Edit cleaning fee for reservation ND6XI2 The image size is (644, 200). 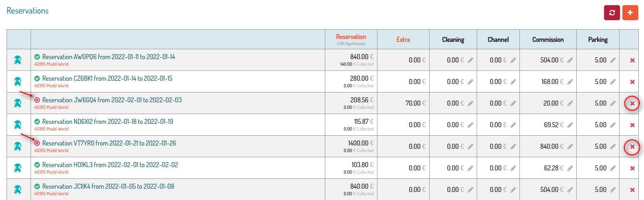(470, 125)
